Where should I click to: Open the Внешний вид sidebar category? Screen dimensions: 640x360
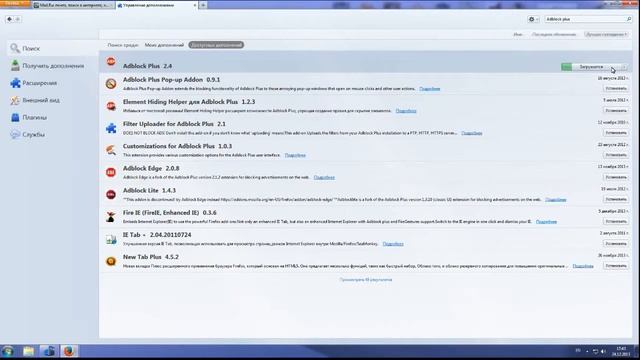click(53, 100)
